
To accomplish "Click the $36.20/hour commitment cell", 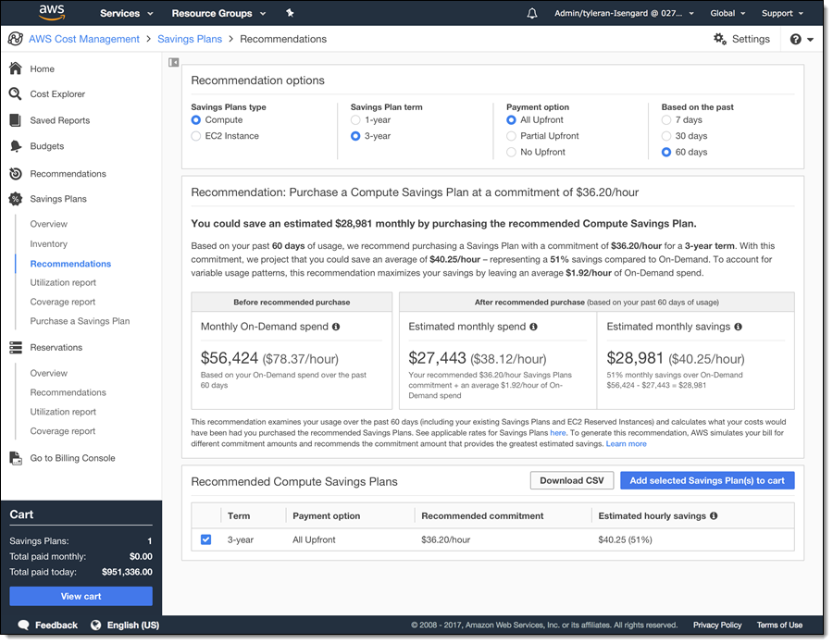I will tap(446, 539).
